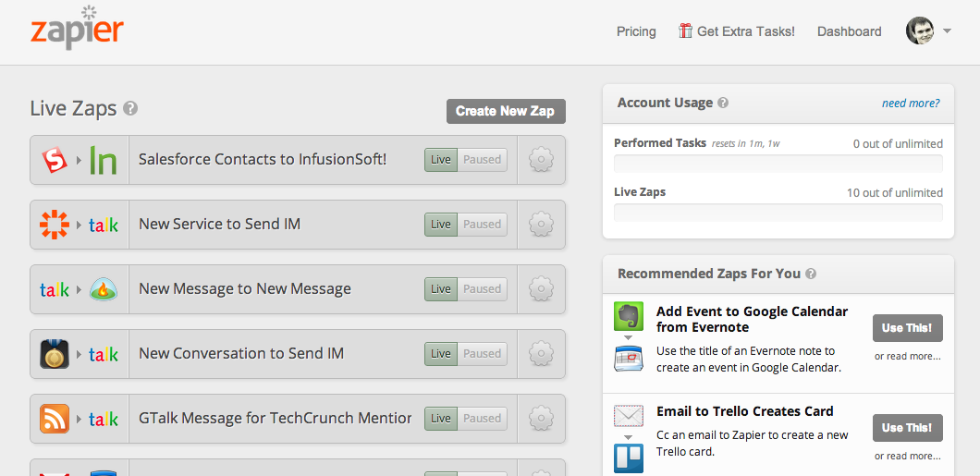Open Salesforce Contacts to InfusionSoft! zap
This screenshot has width=980, height=476.
(x=263, y=159)
